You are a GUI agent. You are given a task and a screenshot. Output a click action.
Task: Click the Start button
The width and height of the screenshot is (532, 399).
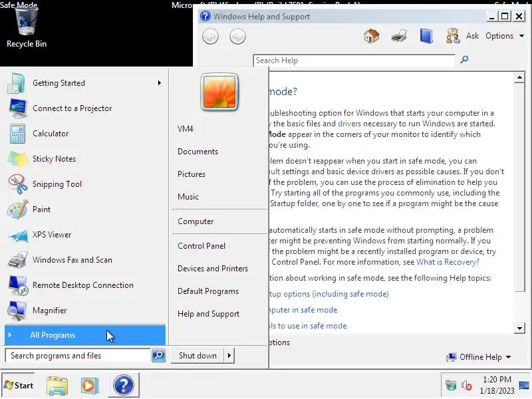19,386
